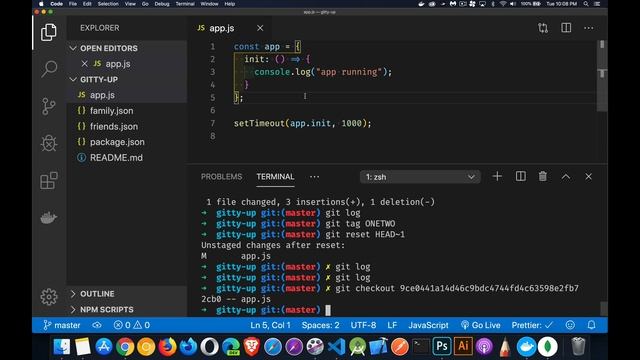
Task: Open the Debug menu
Action: coord(162,4)
